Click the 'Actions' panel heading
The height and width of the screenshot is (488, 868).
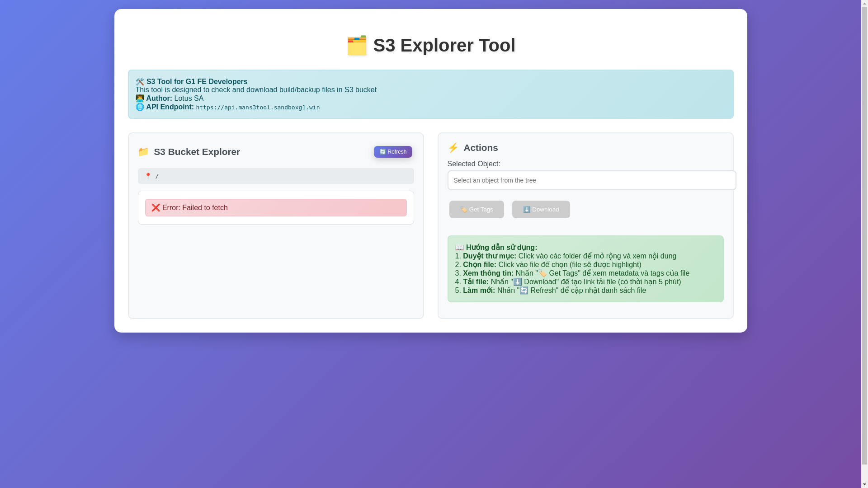(x=481, y=148)
